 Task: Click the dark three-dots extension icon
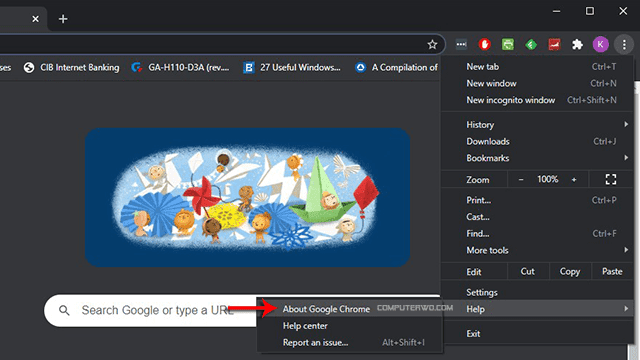(x=461, y=44)
